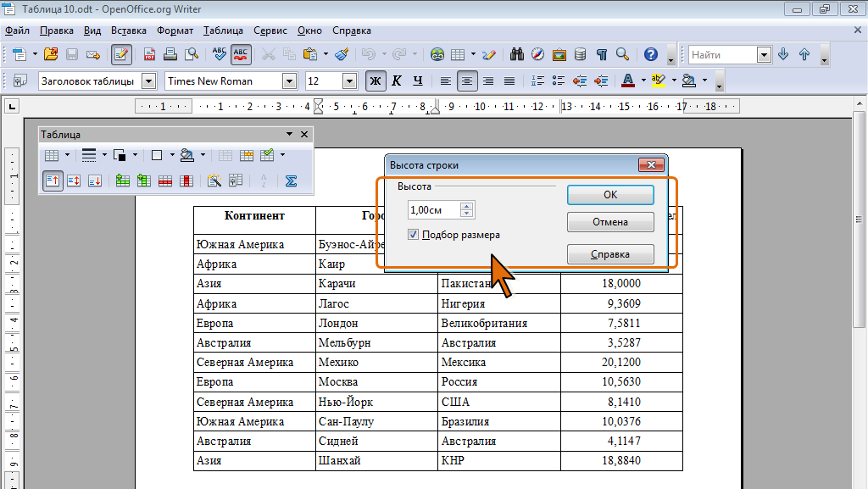The image size is (868, 489).
Task: Click the Export as PDF icon
Action: [149, 54]
